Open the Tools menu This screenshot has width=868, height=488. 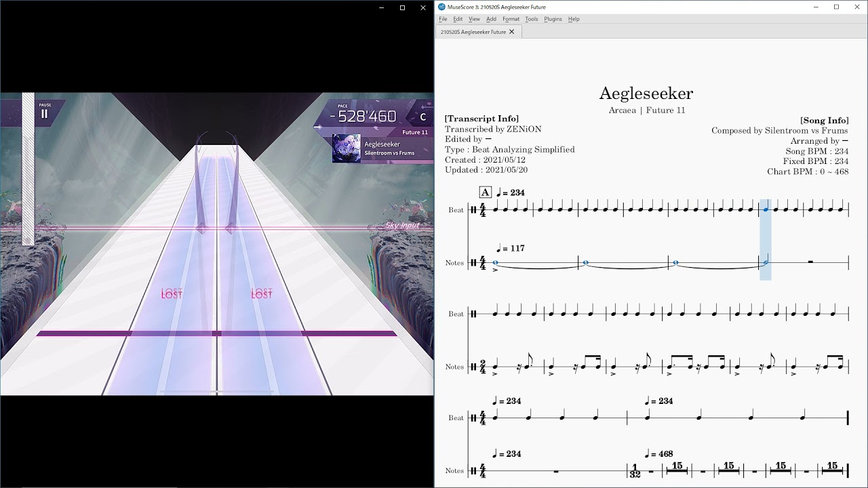tap(532, 19)
